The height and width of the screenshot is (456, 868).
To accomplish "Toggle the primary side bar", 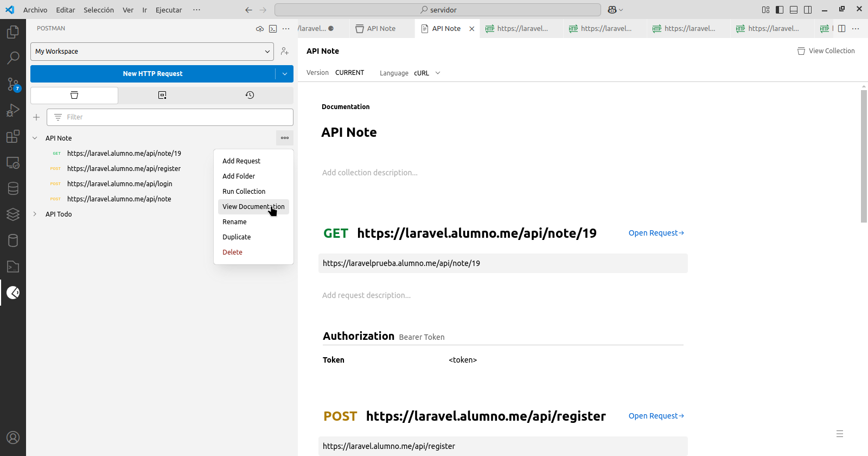I will [x=780, y=10].
